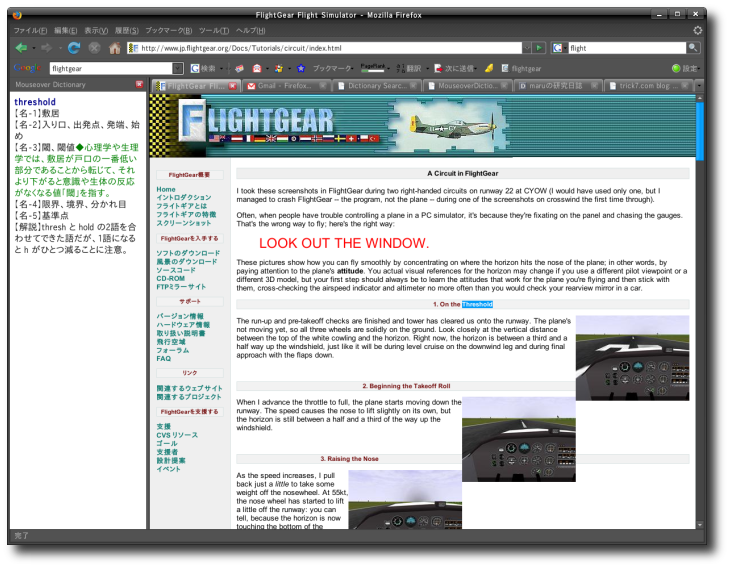Click the colorful puzzle icon on Google toolbar

278,68
